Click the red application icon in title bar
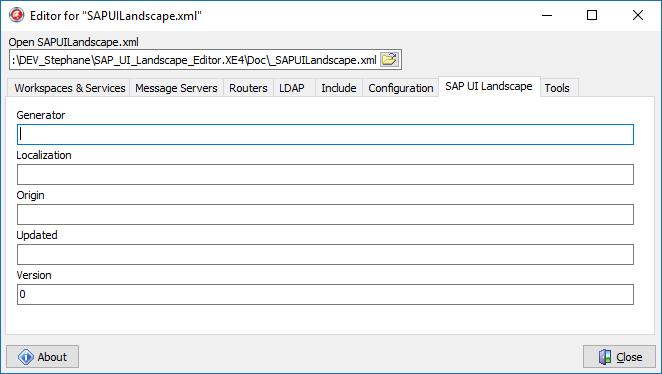The height and width of the screenshot is (374, 662). click(x=17, y=15)
